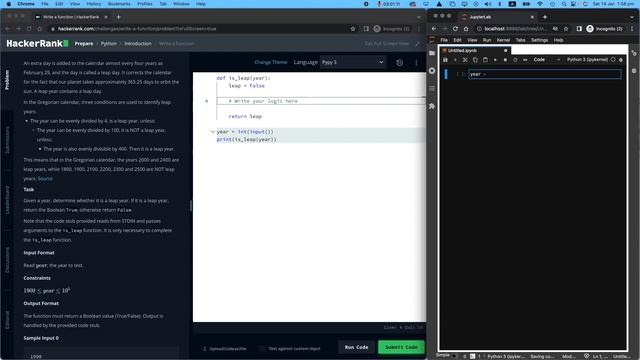Image resolution: width=640 pixels, height=360 pixels.
Task: Collapse the code fold arrow at year line
Action: (213, 132)
